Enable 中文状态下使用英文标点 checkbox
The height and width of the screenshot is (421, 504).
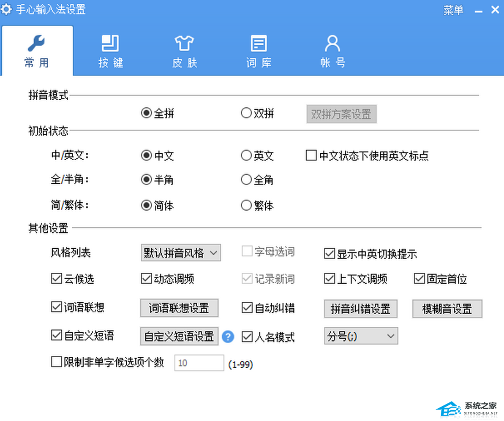tap(311, 155)
